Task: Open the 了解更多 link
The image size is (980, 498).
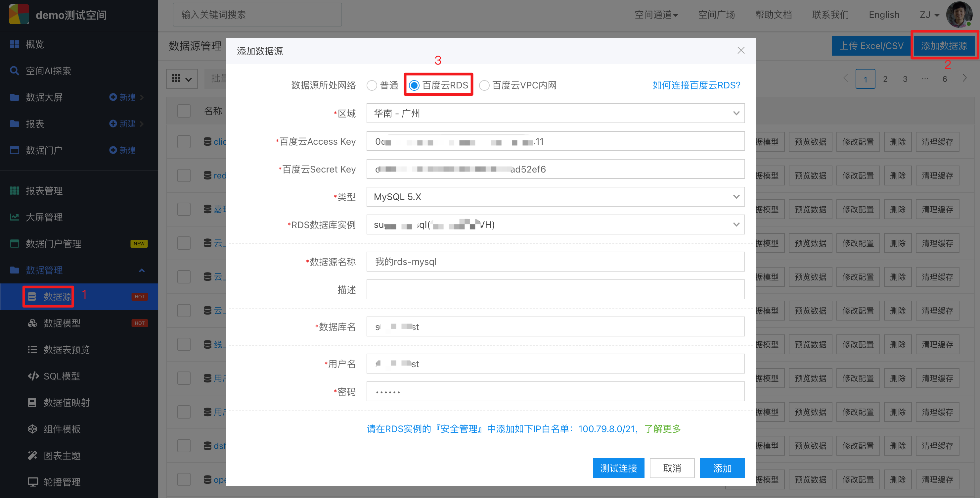Action: tap(663, 429)
